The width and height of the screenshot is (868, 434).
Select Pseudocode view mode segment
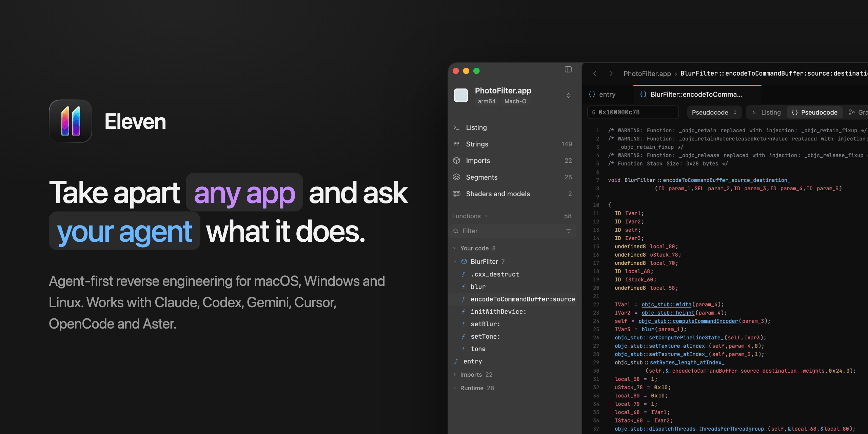814,113
